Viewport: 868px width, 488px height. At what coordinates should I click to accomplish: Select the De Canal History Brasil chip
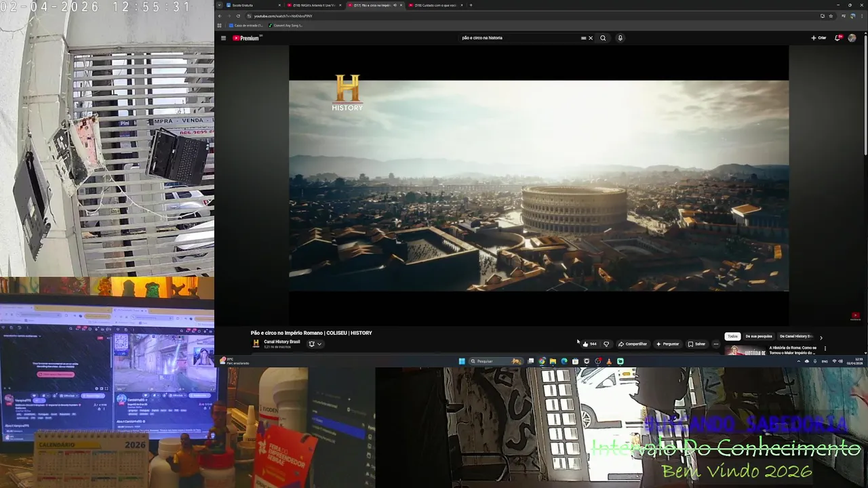[x=795, y=336]
